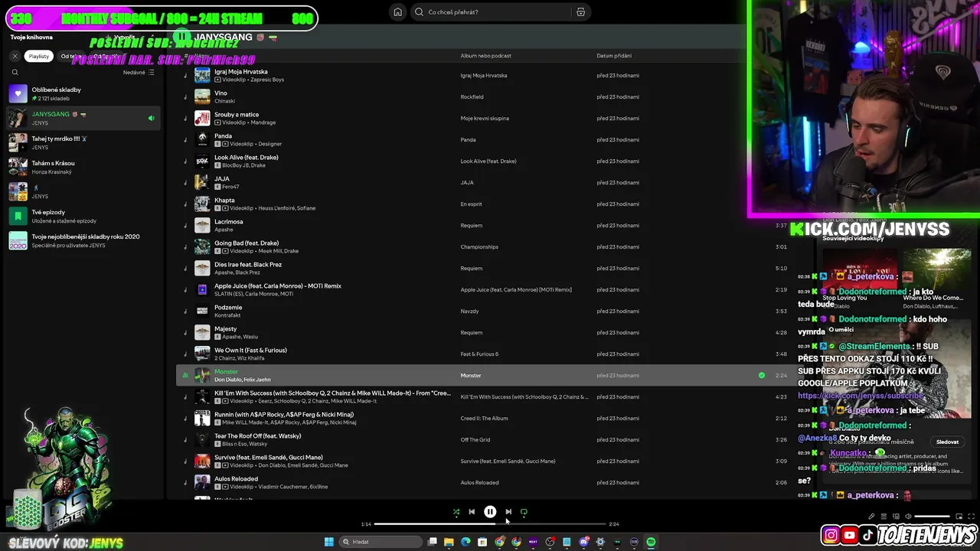Click the green now-playing speaker by JANYSGANG
Screen dimensions: 980x551
(151, 118)
